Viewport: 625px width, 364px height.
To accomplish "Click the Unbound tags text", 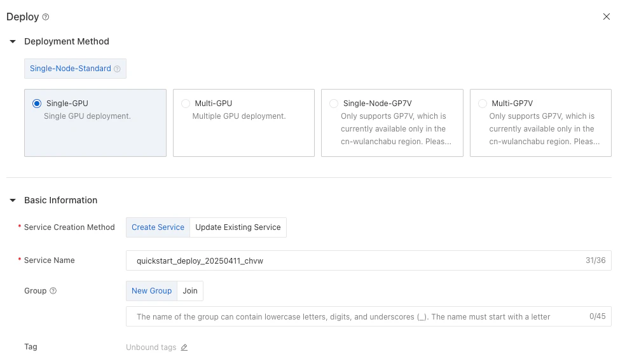I will pos(151,347).
